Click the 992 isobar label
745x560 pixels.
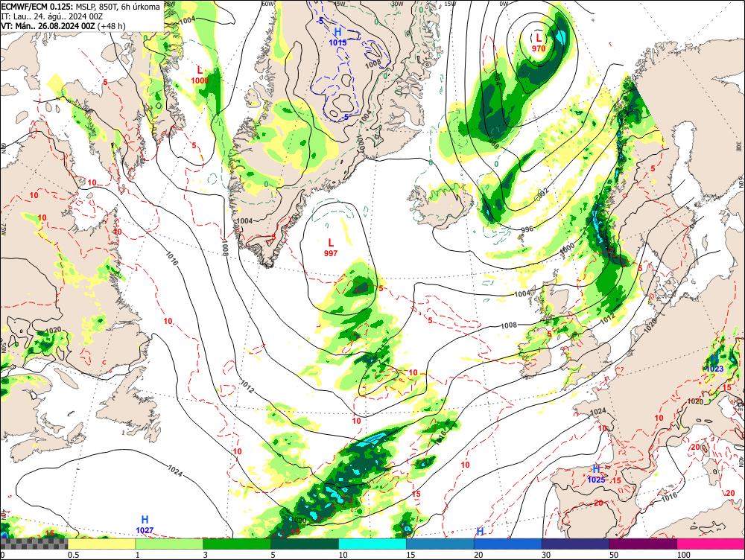click(542, 192)
